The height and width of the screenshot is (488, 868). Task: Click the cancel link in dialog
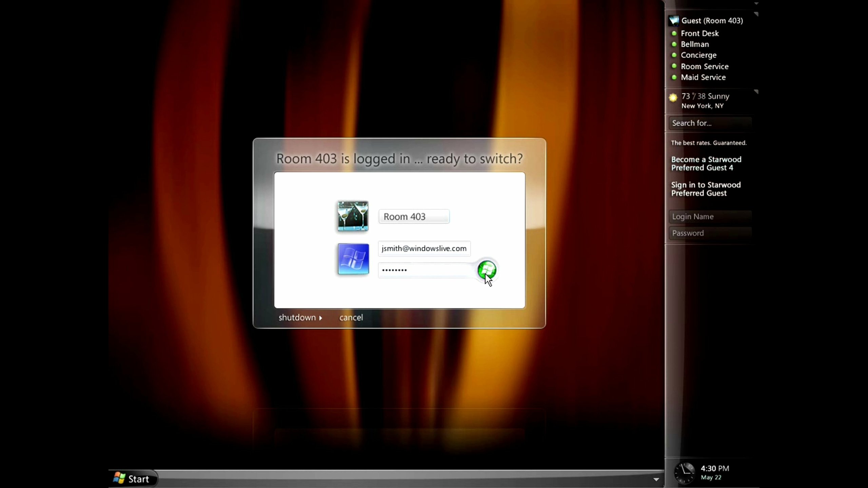351,318
